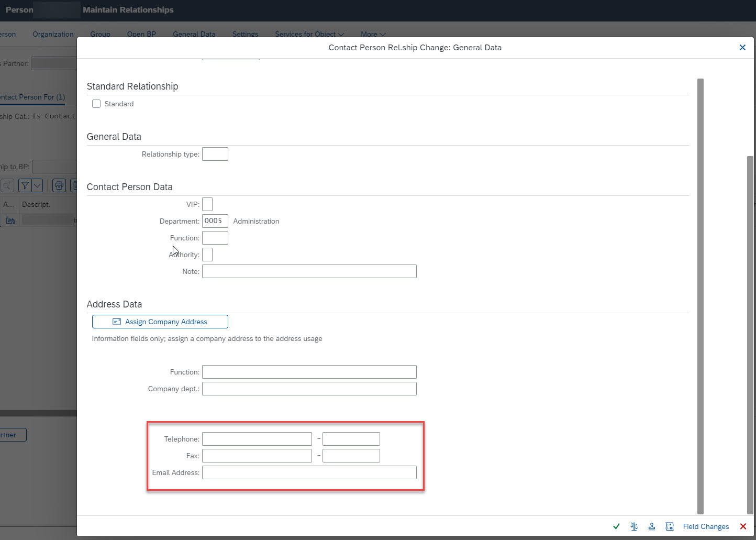The height and width of the screenshot is (540, 756).
Task: Click the A... column header in background
Action: (x=8, y=204)
